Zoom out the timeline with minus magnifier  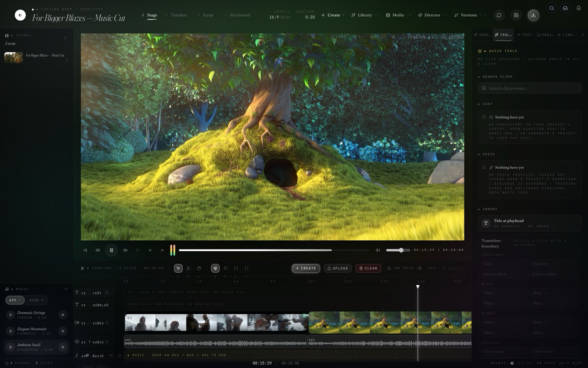[389, 268]
